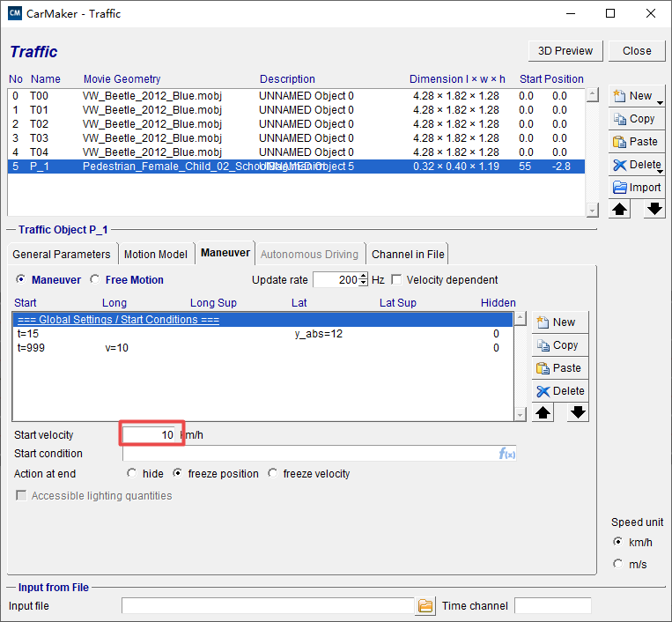672x622 pixels.
Task: Open function editor for Start condition
Action: point(507,454)
